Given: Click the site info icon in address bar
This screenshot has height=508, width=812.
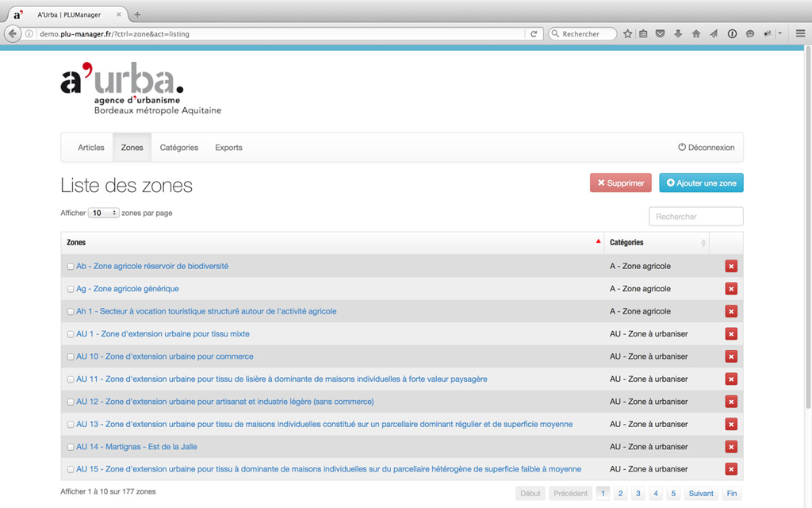Looking at the screenshot, I should [29, 33].
